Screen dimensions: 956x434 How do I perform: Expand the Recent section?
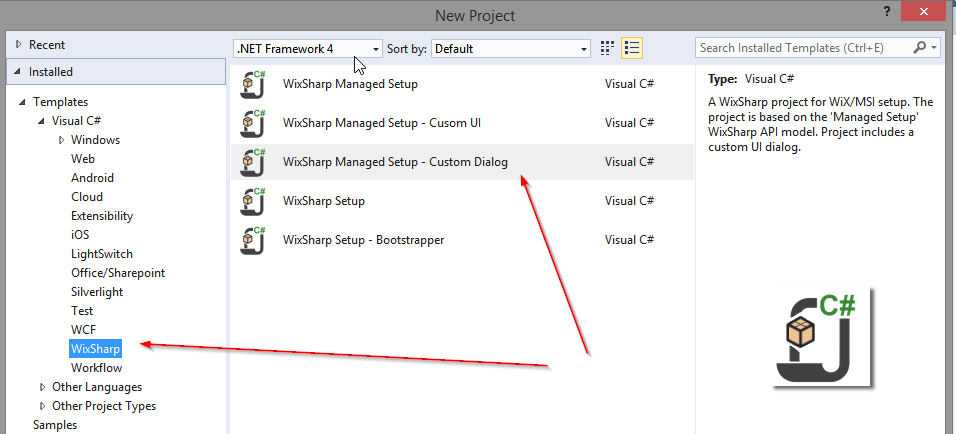coord(18,45)
